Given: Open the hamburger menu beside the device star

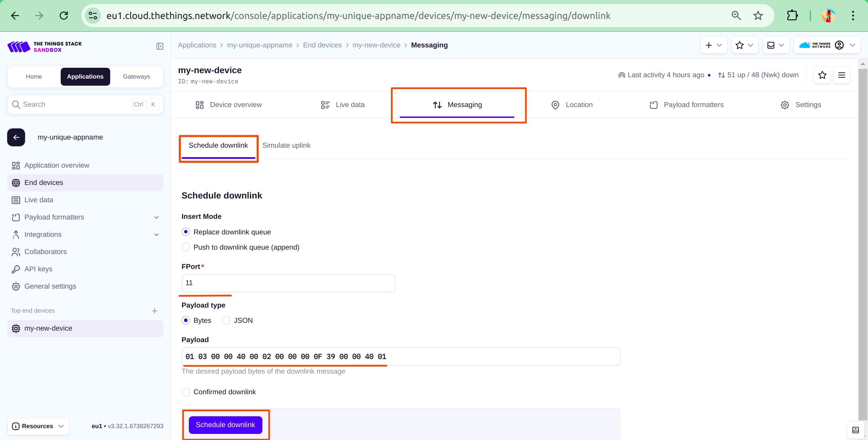Looking at the screenshot, I should coord(841,75).
